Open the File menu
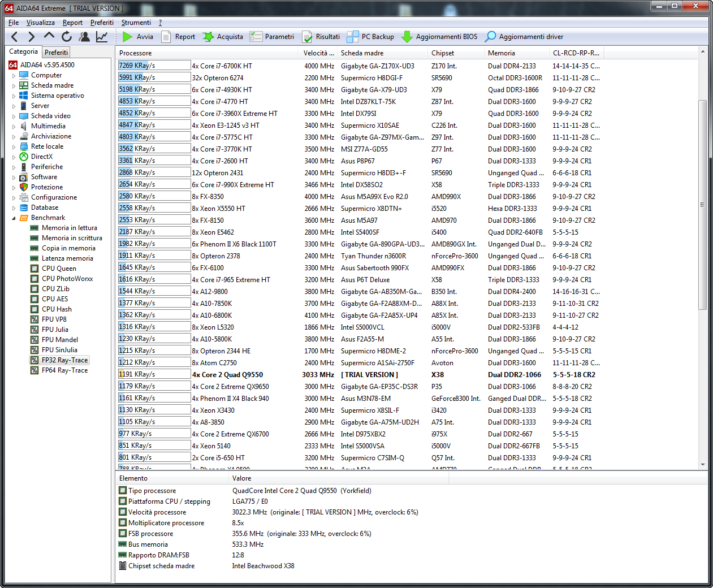Image resolution: width=713 pixels, height=588 pixels. coord(14,23)
